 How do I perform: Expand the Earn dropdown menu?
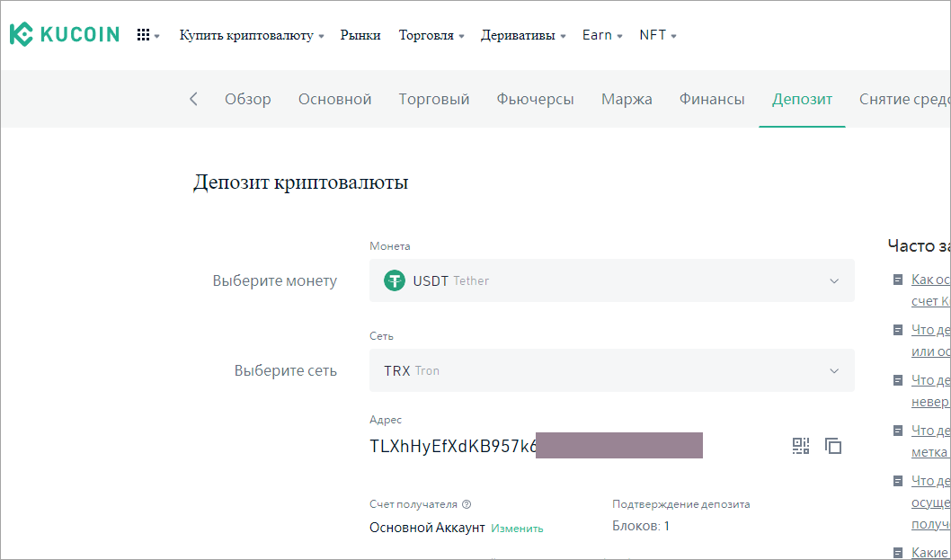tap(602, 35)
